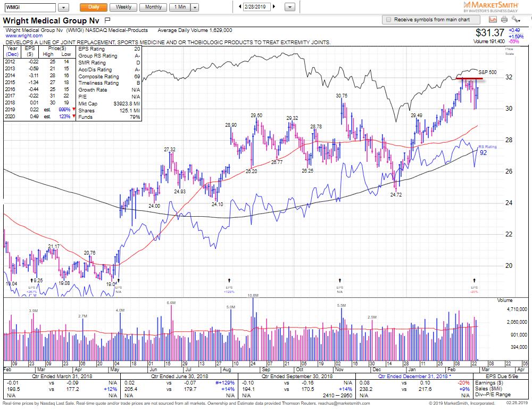Click the 2/28/2019 date field
Image resolution: width=532 pixels, height=417 pixels.
click(256, 7)
